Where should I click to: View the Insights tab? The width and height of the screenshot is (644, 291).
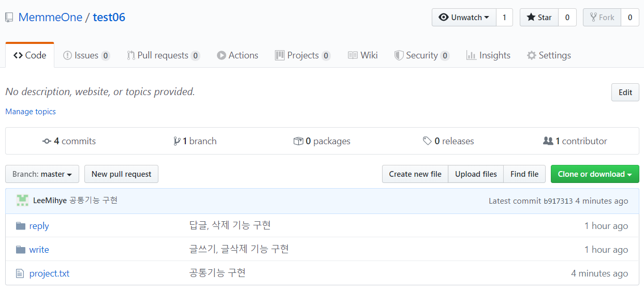[x=488, y=55]
